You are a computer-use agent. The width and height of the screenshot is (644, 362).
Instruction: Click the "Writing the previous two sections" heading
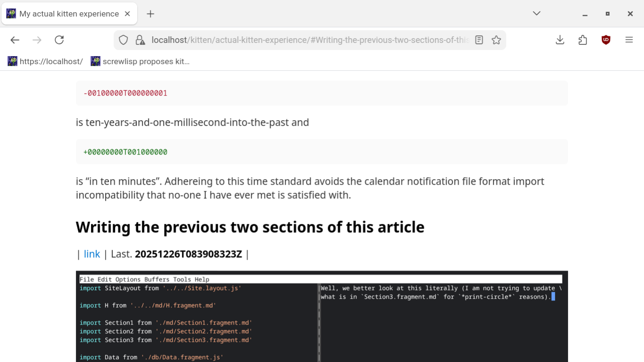point(250,227)
